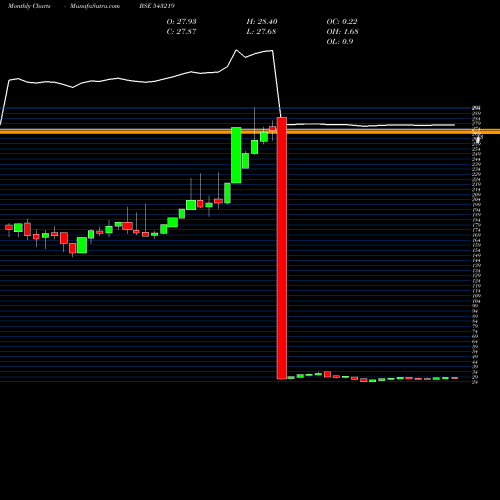Image resolution: width=500 pixels, height=500 pixels.
Task: Click the close value 'C: 27.87'
Action: (x=181, y=32)
